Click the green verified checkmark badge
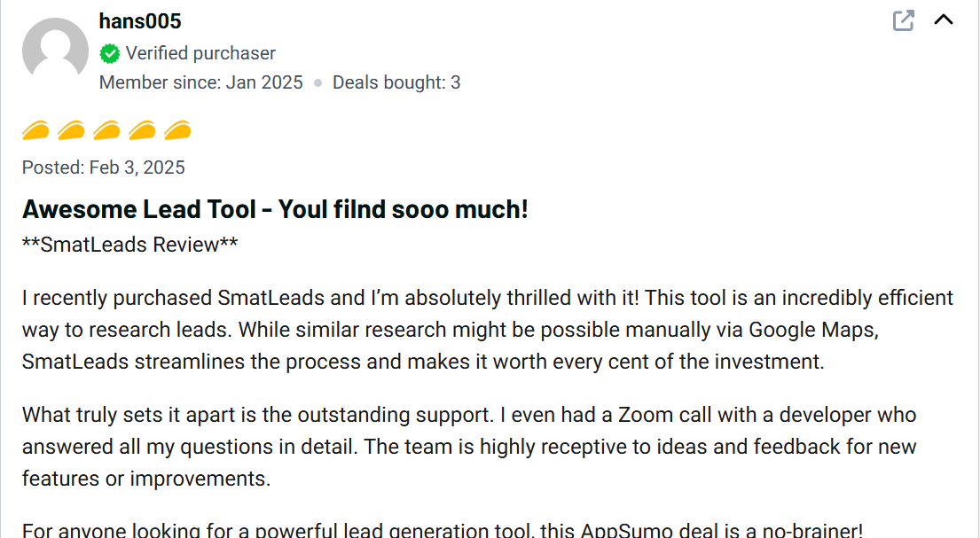 pos(110,54)
